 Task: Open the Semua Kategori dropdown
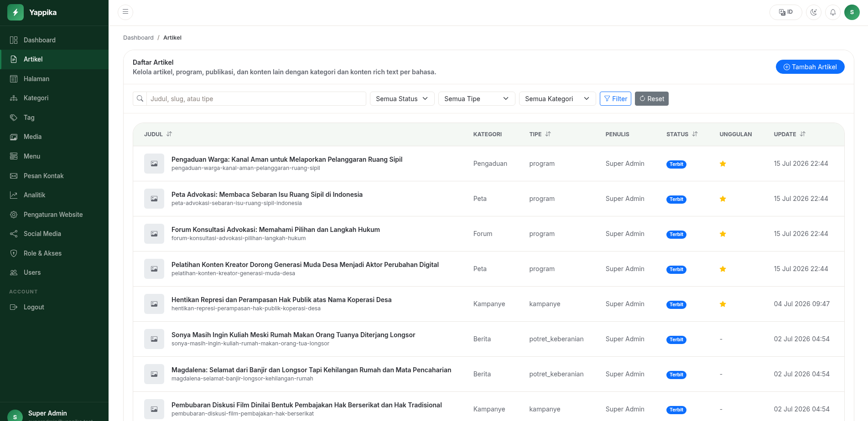(557, 99)
